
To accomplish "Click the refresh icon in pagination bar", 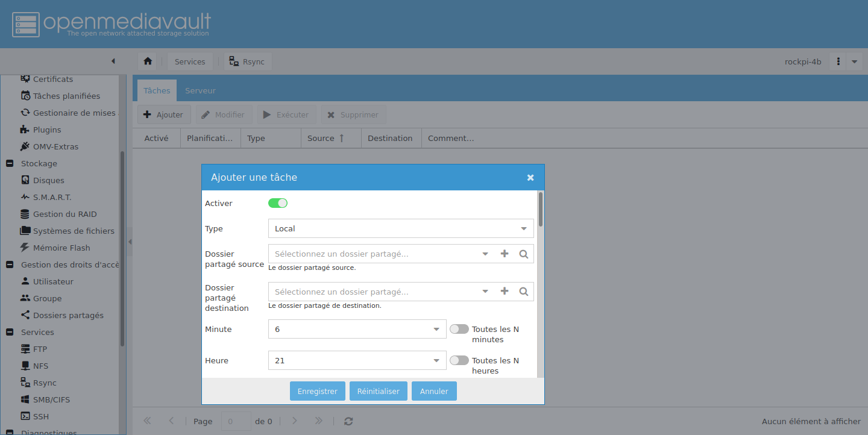I will tap(348, 421).
